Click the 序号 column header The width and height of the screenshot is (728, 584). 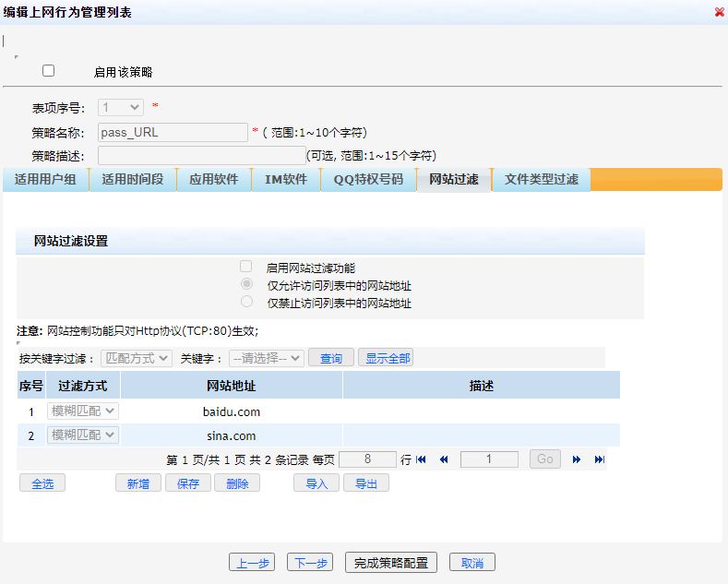point(31,386)
